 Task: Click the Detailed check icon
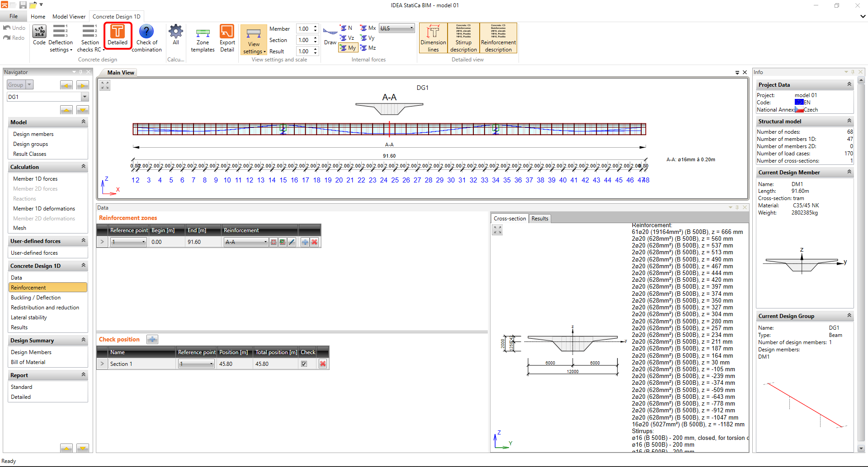[x=118, y=35]
